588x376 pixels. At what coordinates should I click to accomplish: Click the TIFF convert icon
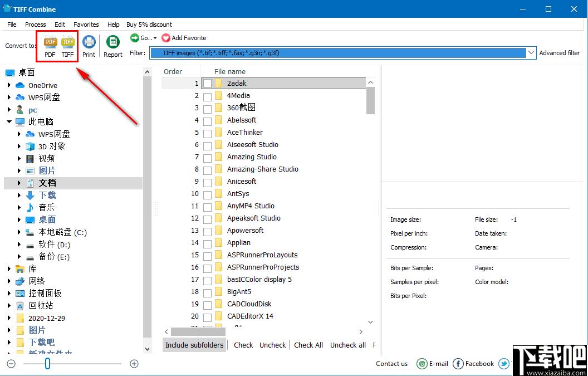(x=68, y=42)
